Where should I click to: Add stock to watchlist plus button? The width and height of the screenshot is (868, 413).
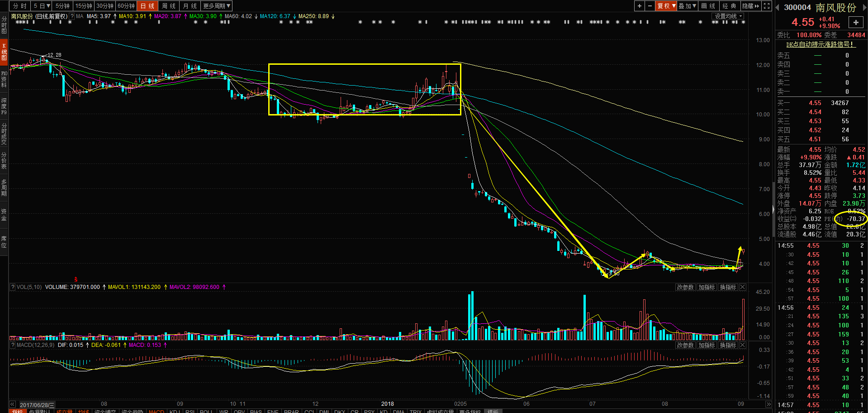(x=856, y=22)
